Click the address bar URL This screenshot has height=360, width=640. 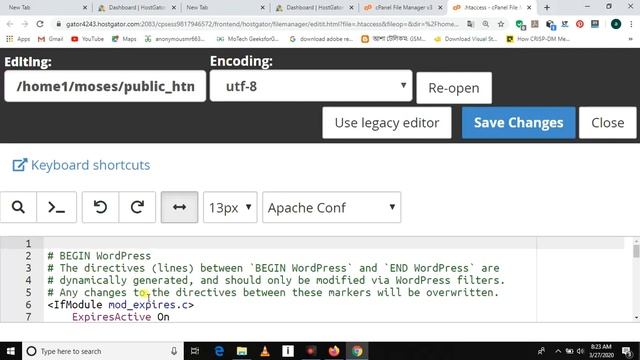262,24
